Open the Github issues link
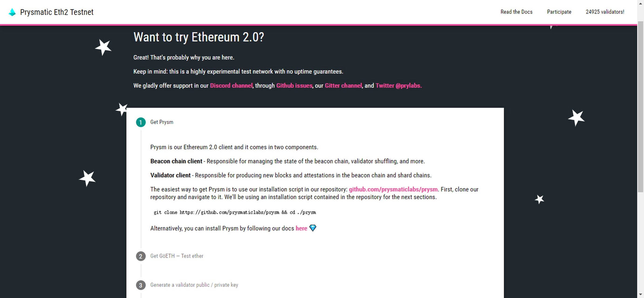 pos(294,86)
